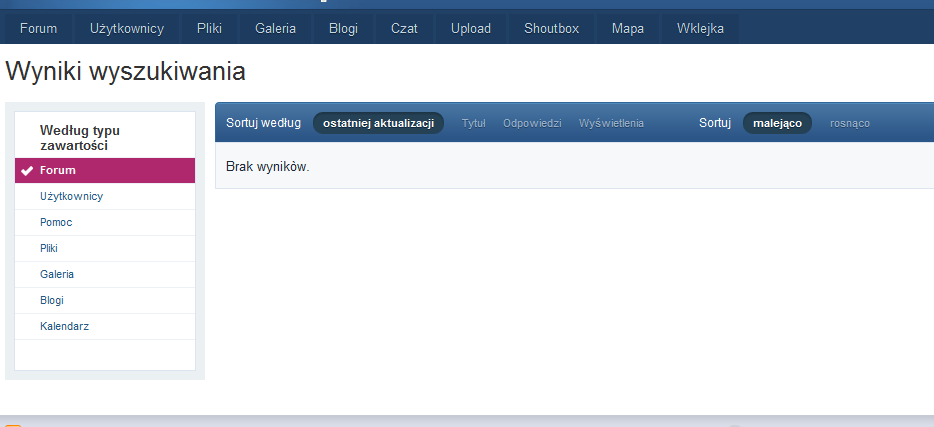
Task: Sort results by ostatniej aktualizacji
Action: 378,123
